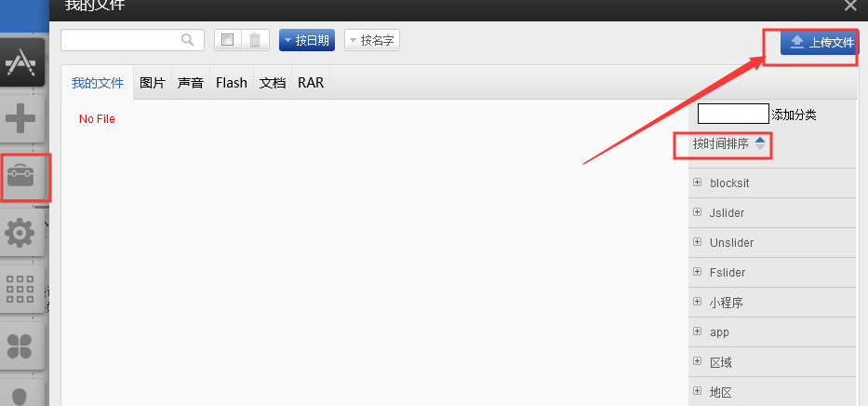The height and width of the screenshot is (406, 868).
Task: Open the 按日期 sort dropdown
Action: coord(306,40)
